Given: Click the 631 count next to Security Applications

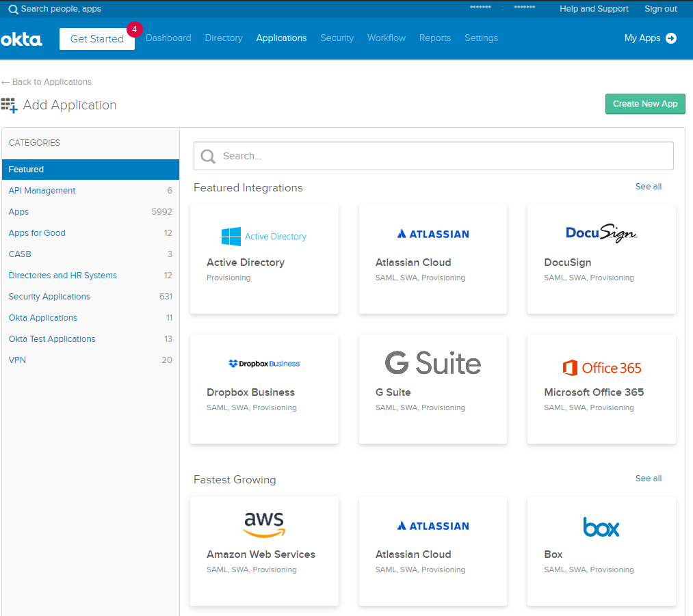Looking at the screenshot, I should click(166, 297).
